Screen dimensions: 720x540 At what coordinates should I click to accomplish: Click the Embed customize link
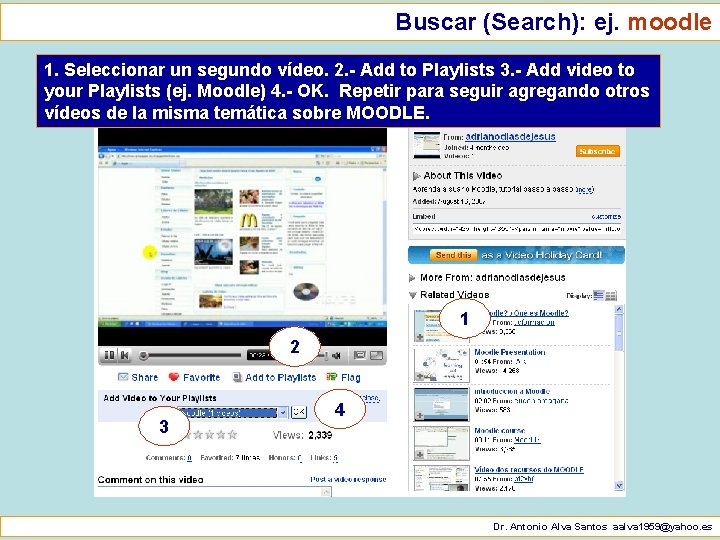click(606, 216)
